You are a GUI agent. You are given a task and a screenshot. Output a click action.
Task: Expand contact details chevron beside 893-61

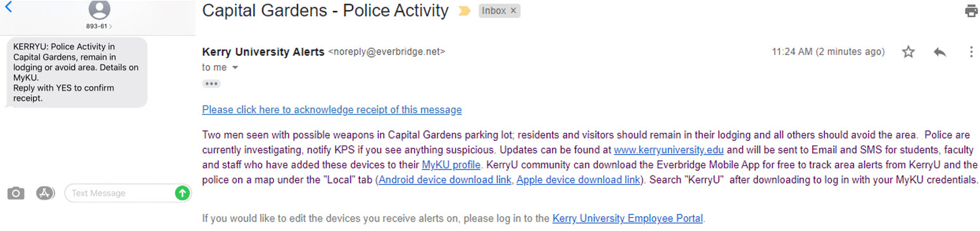pyautogui.click(x=111, y=27)
